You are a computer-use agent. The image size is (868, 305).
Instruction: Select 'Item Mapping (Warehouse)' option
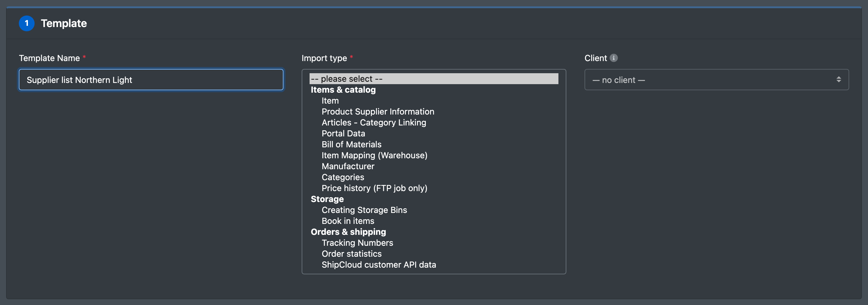point(434,156)
